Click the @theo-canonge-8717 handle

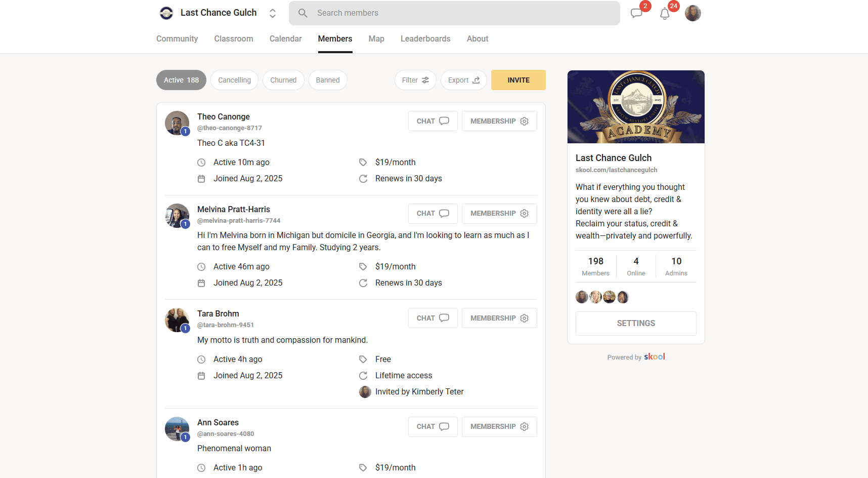230,128
